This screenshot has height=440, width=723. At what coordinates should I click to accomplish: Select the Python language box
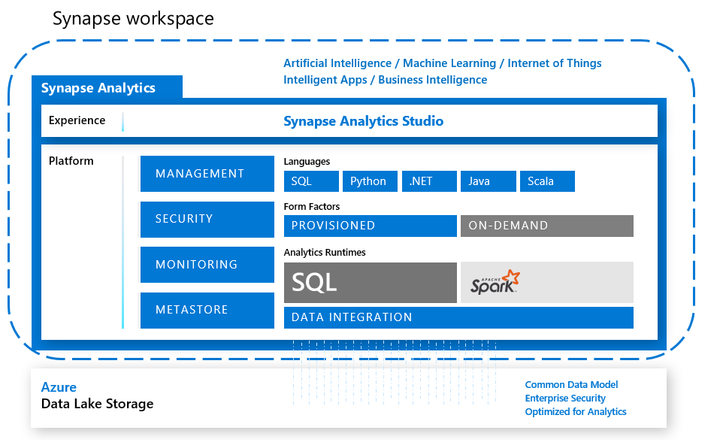point(369,182)
